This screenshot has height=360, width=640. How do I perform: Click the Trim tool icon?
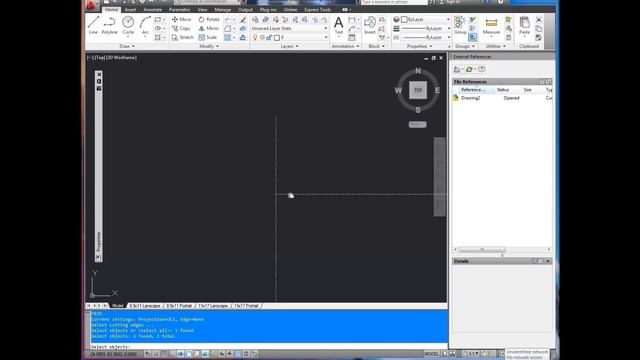coord(227,19)
